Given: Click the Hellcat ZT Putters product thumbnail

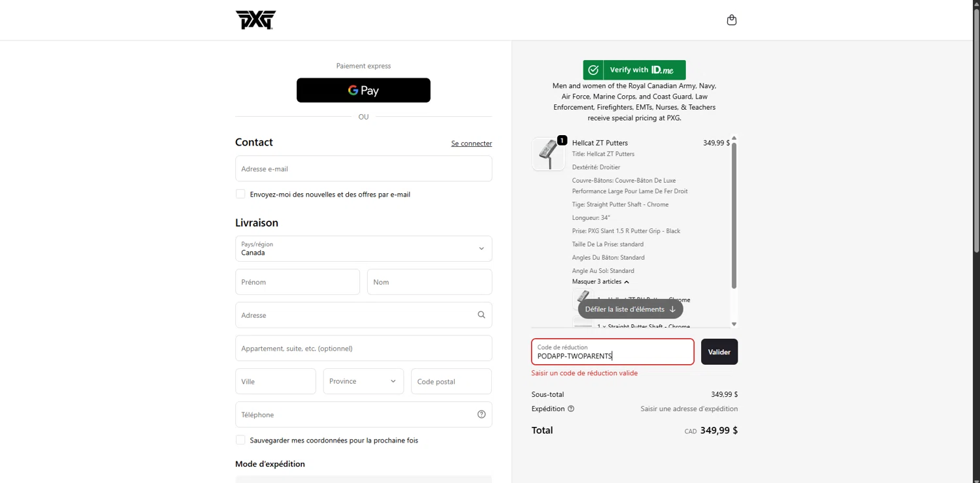Looking at the screenshot, I should 548,154.
